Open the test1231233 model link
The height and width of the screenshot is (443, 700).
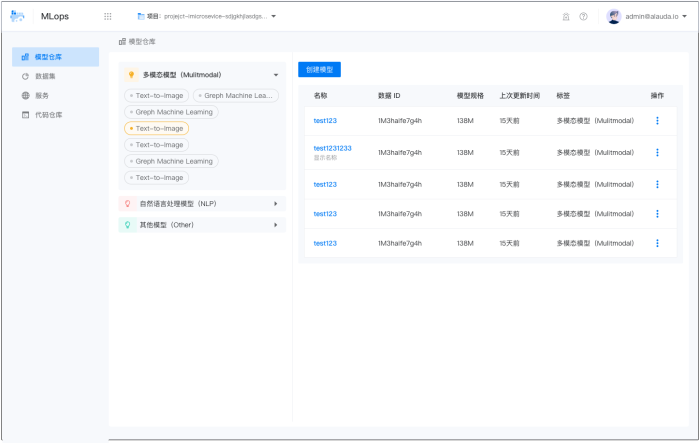click(332, 148)
